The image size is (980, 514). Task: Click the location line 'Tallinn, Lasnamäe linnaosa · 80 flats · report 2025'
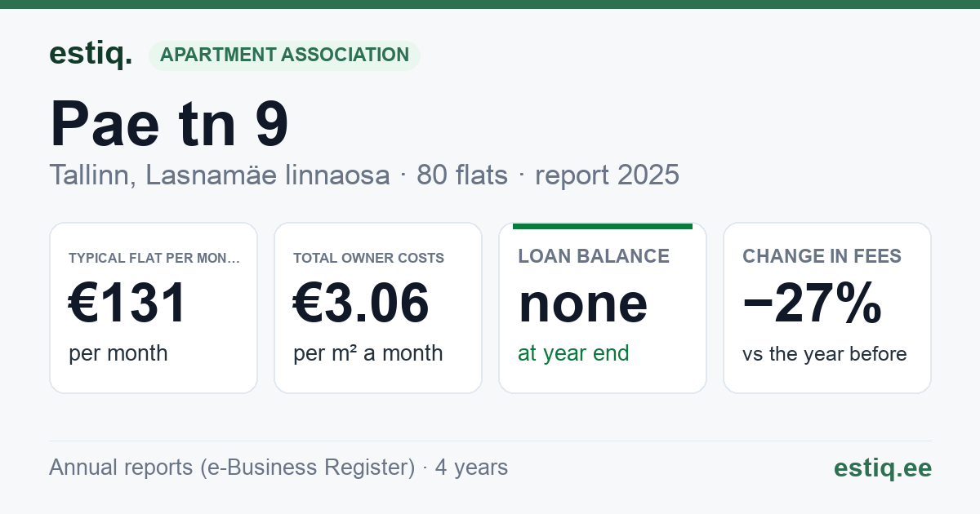tap(364, 175)
